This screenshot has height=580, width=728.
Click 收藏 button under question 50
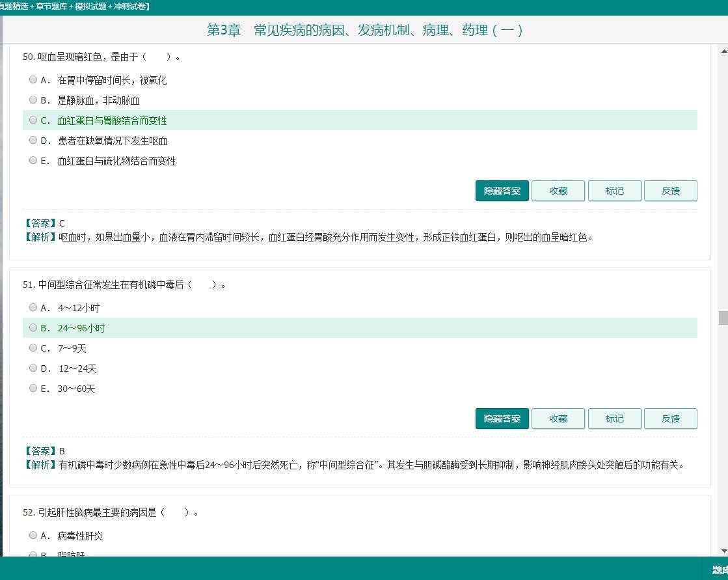pyautogui.click(x=558, y=191)
